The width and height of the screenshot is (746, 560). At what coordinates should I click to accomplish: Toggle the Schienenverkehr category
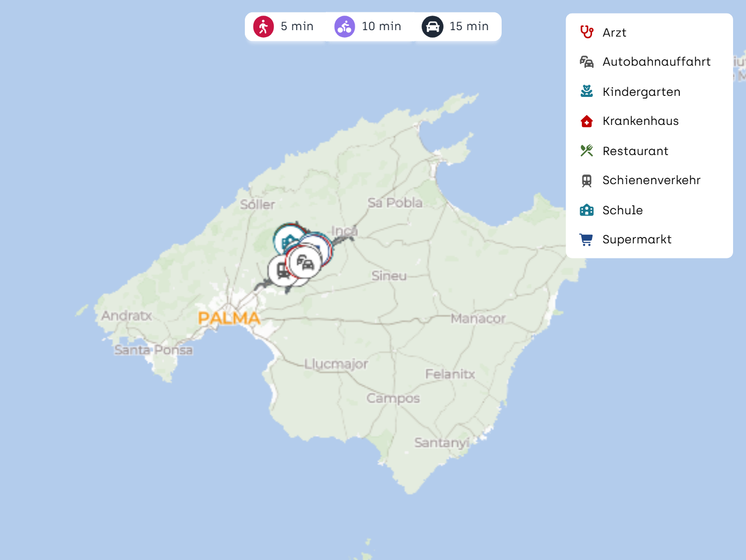point(651,180)
